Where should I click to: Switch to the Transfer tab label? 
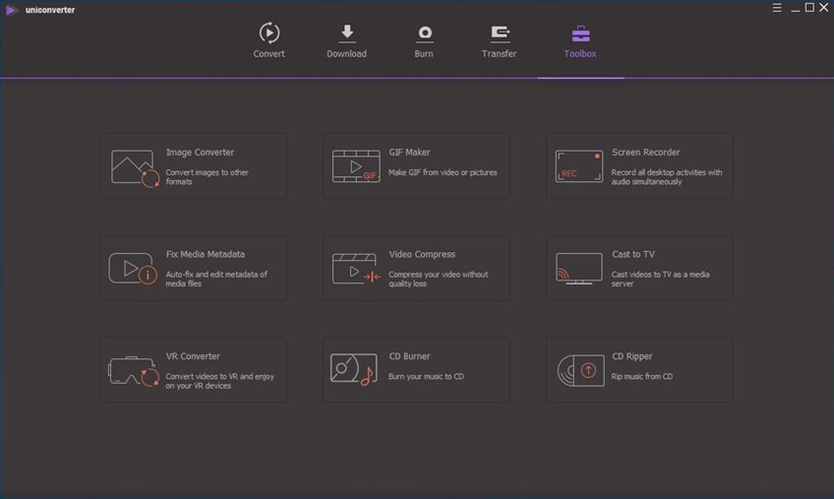point(499,54)
